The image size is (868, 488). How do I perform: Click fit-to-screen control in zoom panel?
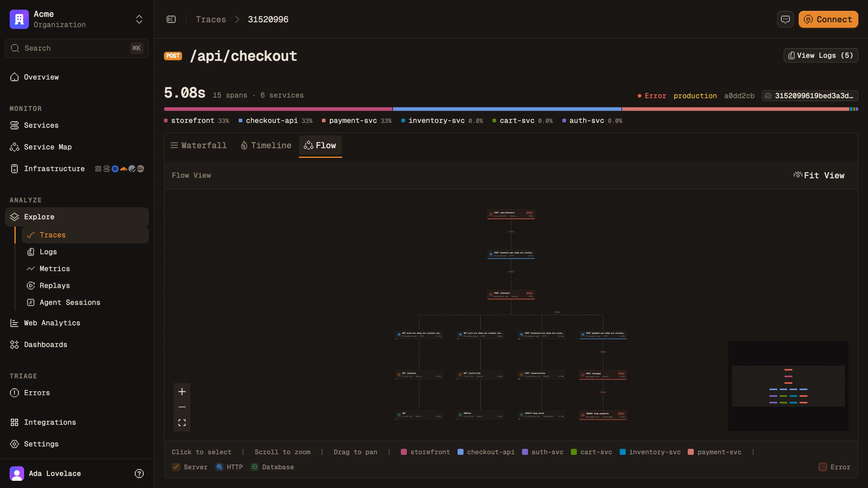pyautogui.click(x=182, y=423)
